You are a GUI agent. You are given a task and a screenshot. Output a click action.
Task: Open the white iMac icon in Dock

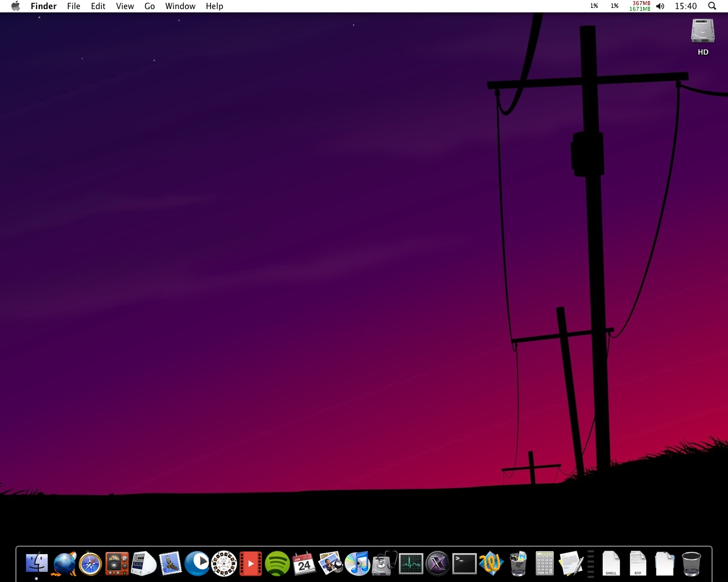[x=144, y=564]
